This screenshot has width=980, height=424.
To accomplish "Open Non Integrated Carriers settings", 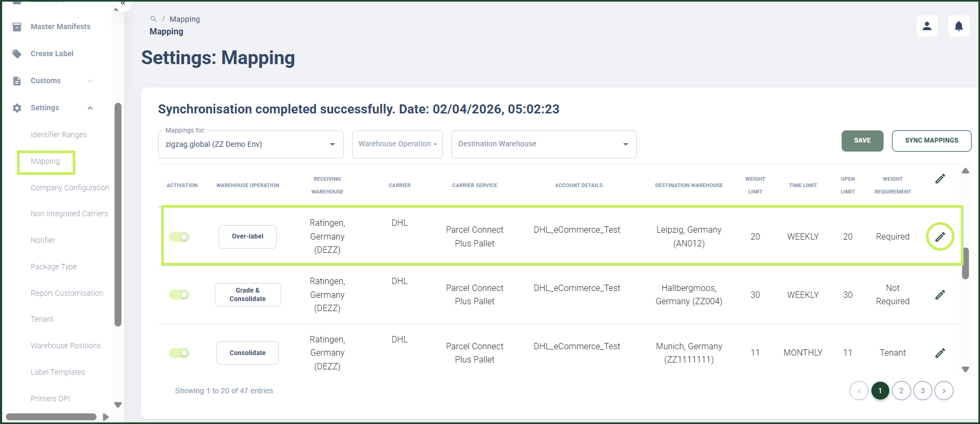I will (69, 214).
